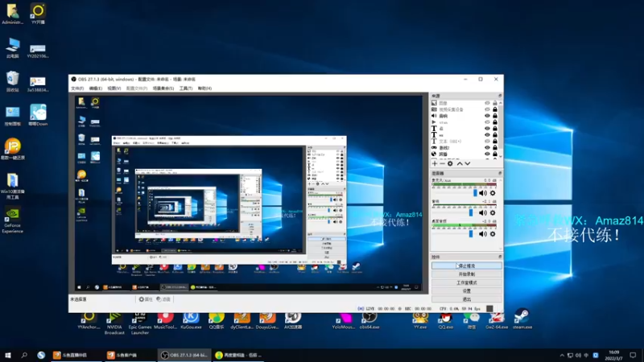
Task: Toggle lock on gamepad source row
Action: 495,148
